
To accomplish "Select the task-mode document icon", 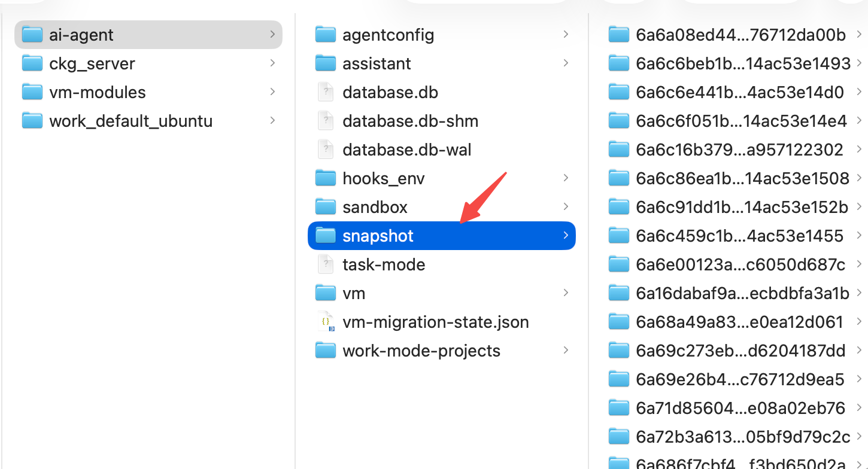I will coord(326,264).
